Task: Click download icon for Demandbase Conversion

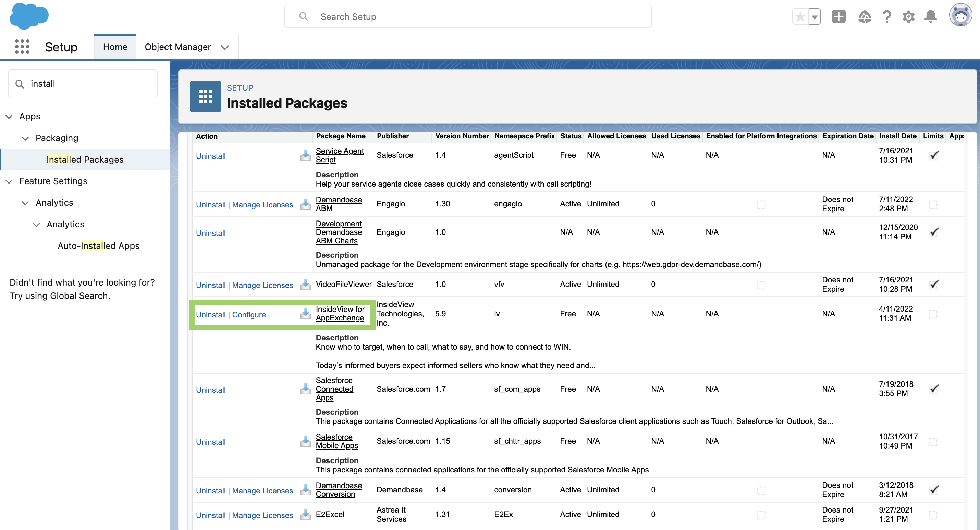Action: pos(305,490)
